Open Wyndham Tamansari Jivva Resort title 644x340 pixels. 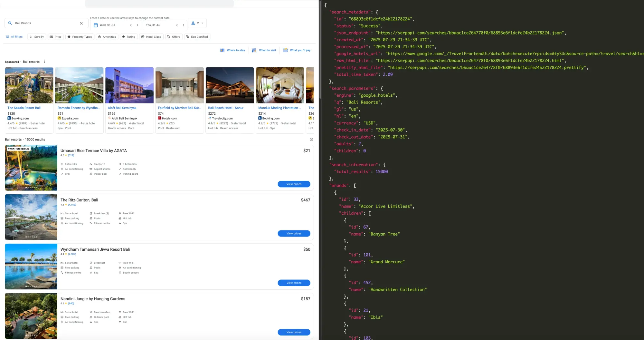click(x=95, y=249)
